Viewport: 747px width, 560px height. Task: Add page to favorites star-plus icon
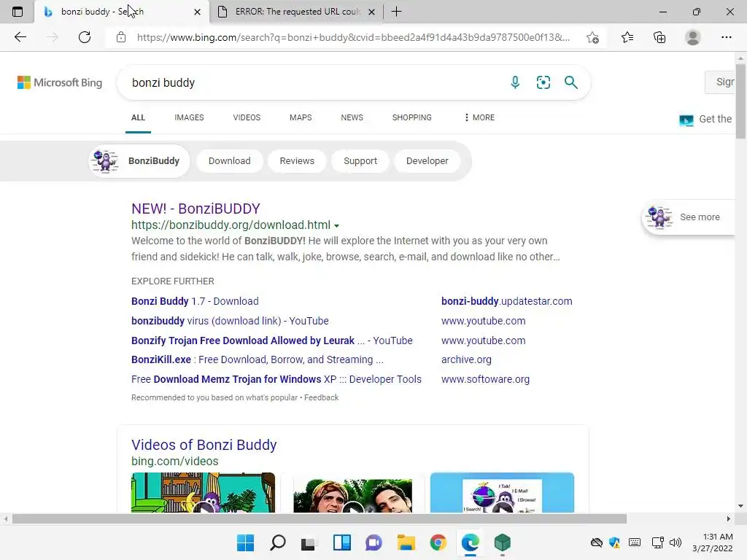click(x=592, y=38)
